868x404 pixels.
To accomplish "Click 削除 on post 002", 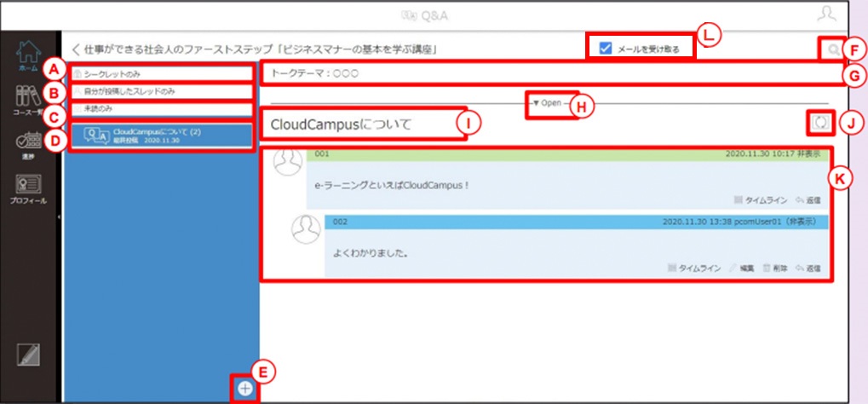I will (775, 268).
